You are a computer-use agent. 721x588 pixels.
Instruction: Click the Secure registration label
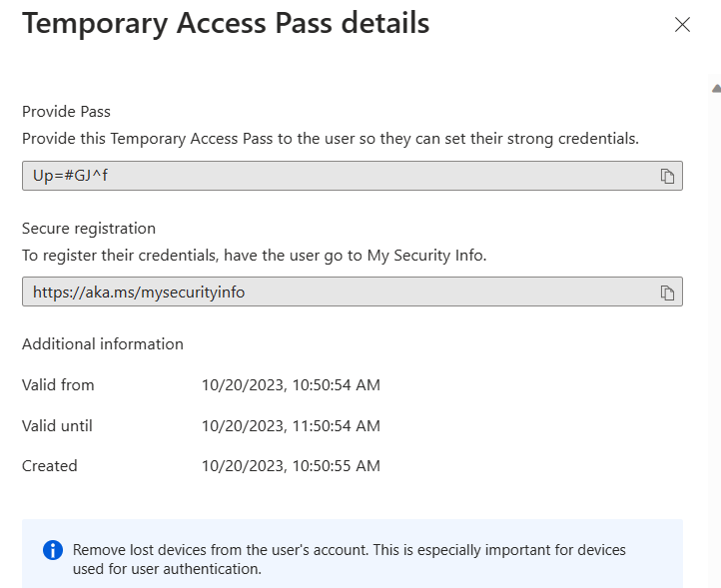(x=89, y=228)
